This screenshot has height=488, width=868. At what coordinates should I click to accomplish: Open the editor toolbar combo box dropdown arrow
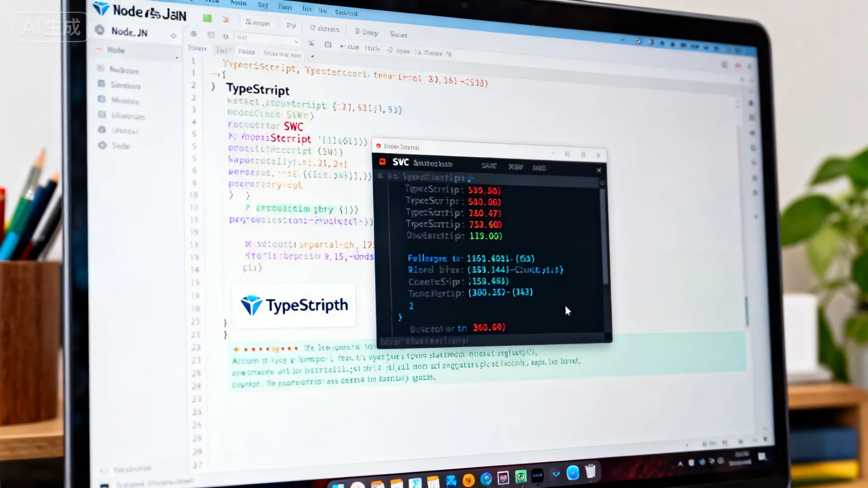click(x=297, y=42)
